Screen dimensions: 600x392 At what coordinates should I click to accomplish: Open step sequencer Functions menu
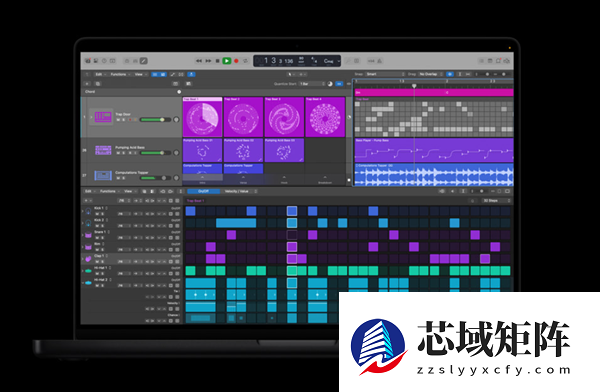(x=109, y=191)
